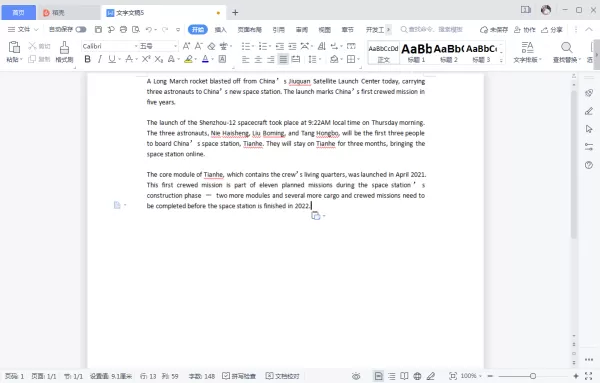
Task: Click the Save document icon
Action: click(98, 29)
